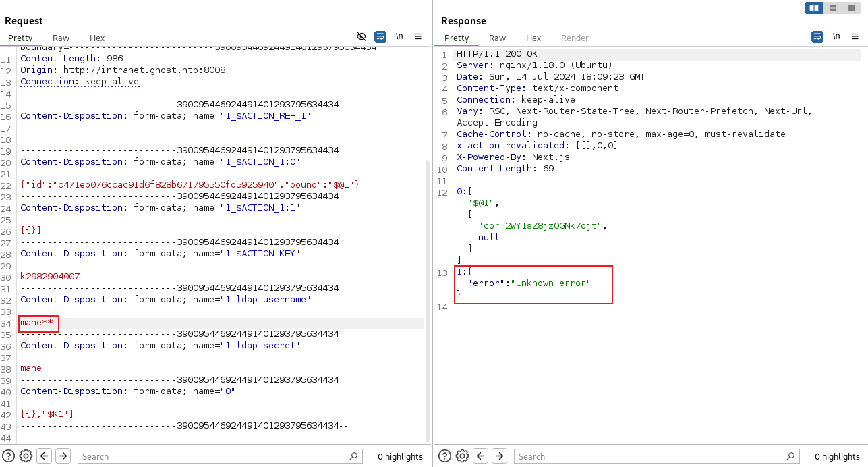Go to previous match in Response search
Image resolution: width=868 pixels, height=467 pixels.
[x=481, y=456]
